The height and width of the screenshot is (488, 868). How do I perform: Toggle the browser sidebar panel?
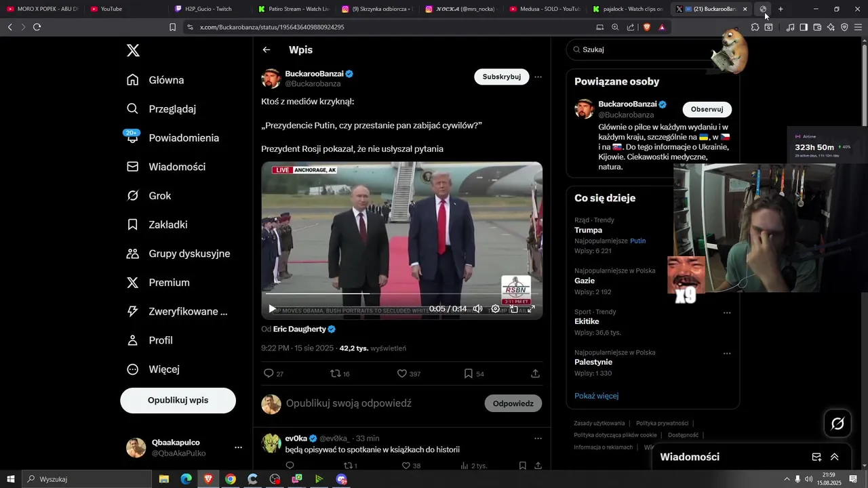tap(804, 27)
